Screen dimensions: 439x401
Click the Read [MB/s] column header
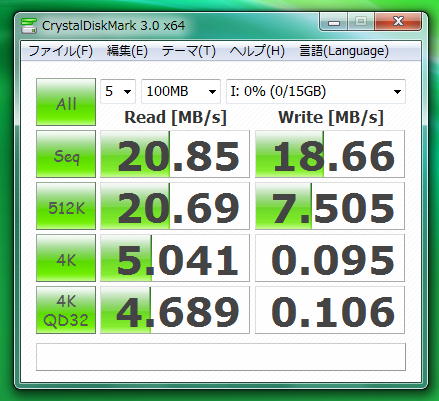coord(175,117)
